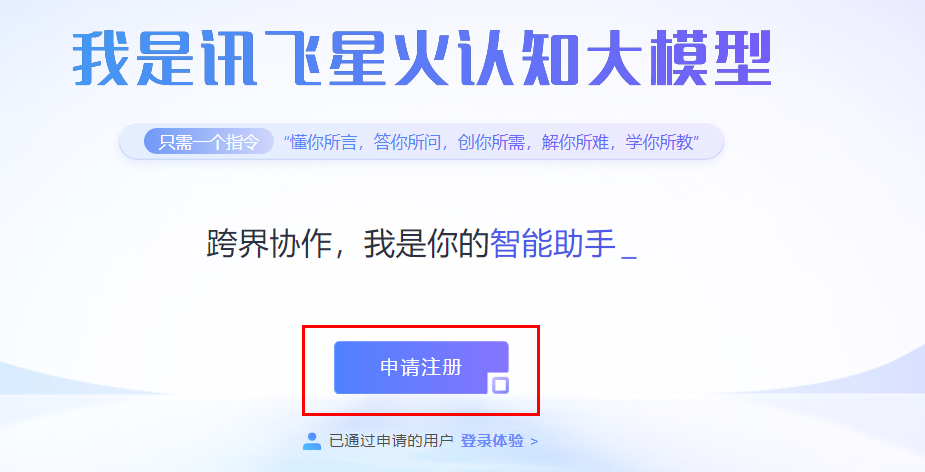The height and width of the screenshot is (472, 925).
Task: Click the blue user silhouette icon
Action: [x=311, y=441]
